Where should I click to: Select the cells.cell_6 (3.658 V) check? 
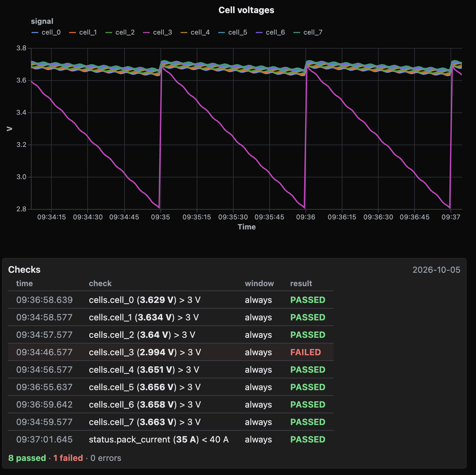(x=171, y=405)
